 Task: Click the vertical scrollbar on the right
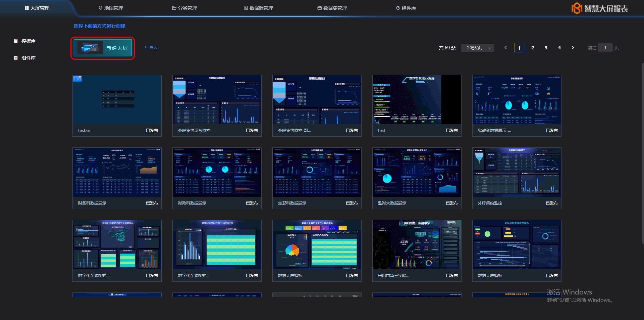(x=643, y=153)
